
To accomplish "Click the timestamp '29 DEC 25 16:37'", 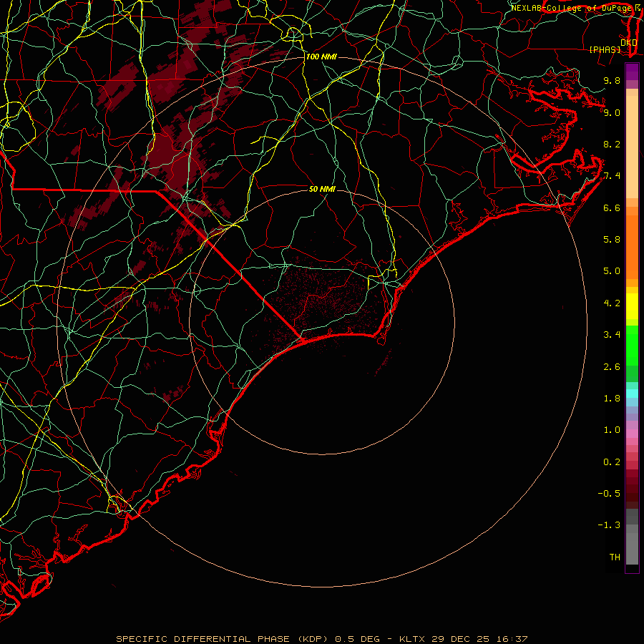I will click(x=479, y=639).
